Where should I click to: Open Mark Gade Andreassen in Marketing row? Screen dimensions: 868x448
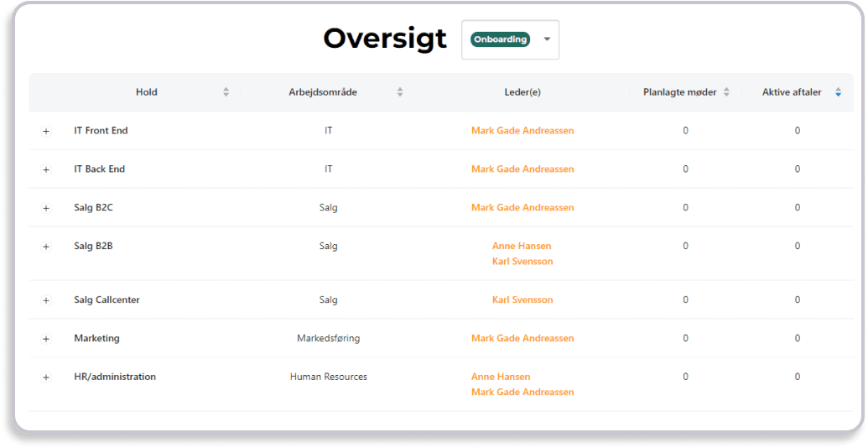point(522,339)
